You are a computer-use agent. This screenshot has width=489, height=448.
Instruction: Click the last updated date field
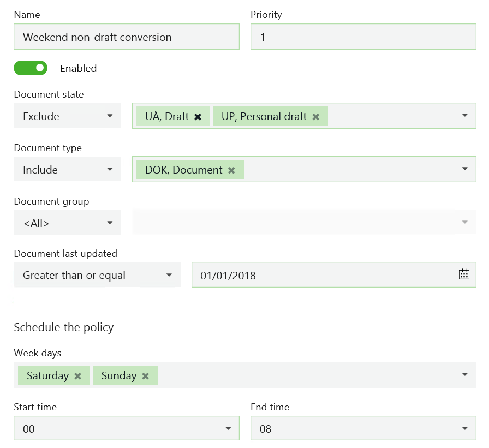(x=322, y=275)
